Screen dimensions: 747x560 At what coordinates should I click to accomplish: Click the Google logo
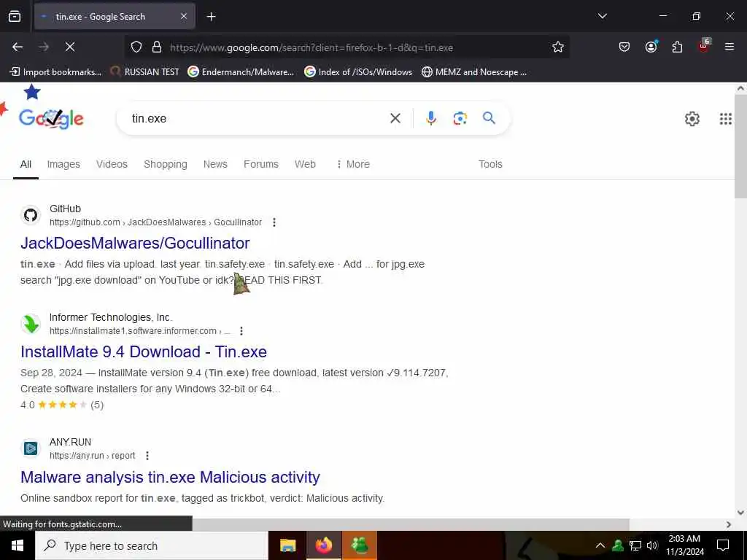click(51, 119)
